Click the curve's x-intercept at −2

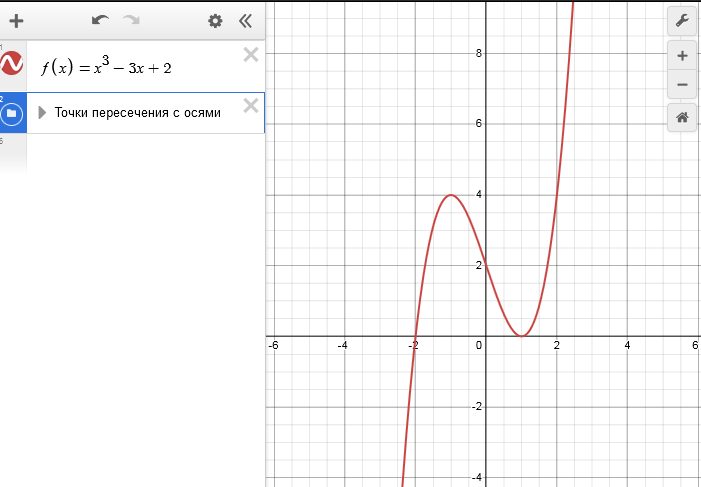pos(415,336)
